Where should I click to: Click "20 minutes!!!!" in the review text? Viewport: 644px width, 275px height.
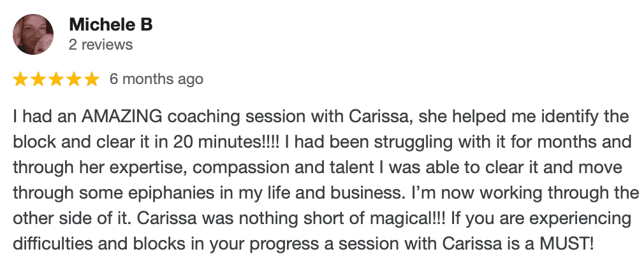click(238, 143)
